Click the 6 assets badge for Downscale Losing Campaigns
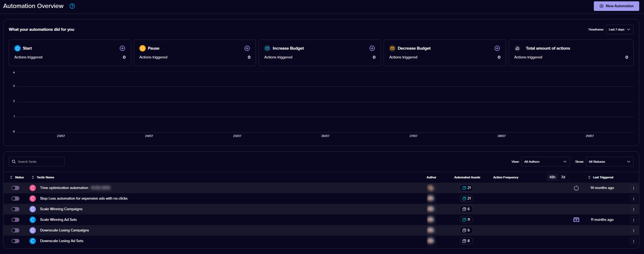 click(466, 231)
